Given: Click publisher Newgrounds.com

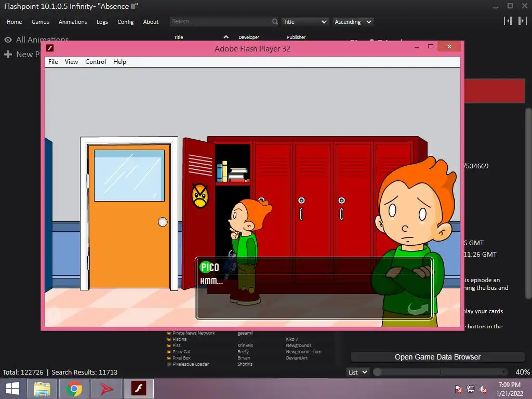Looking at the screenshot, I should [303, 352].
